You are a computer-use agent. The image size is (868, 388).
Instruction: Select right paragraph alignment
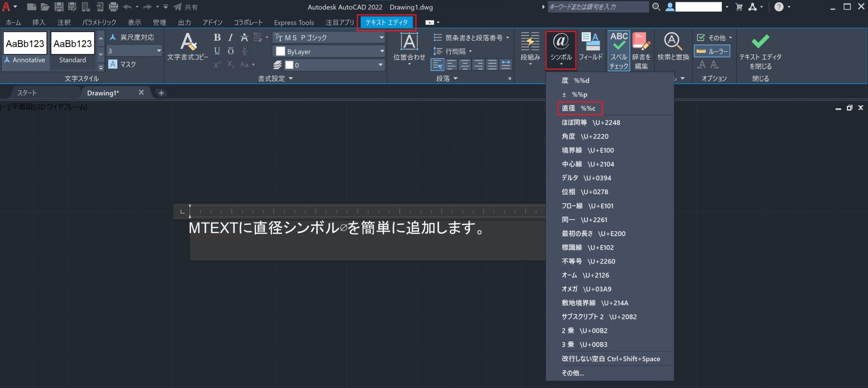(478, 65)
